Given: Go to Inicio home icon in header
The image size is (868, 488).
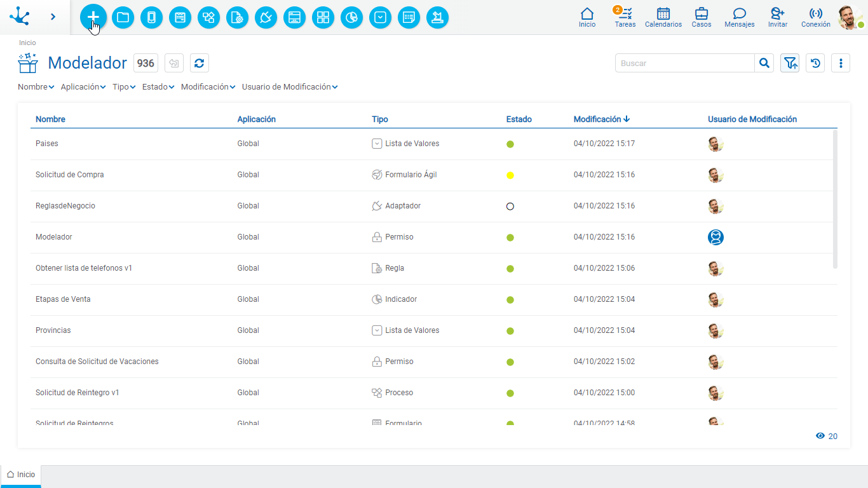Looking at the screenshot, I should point(587,17).
